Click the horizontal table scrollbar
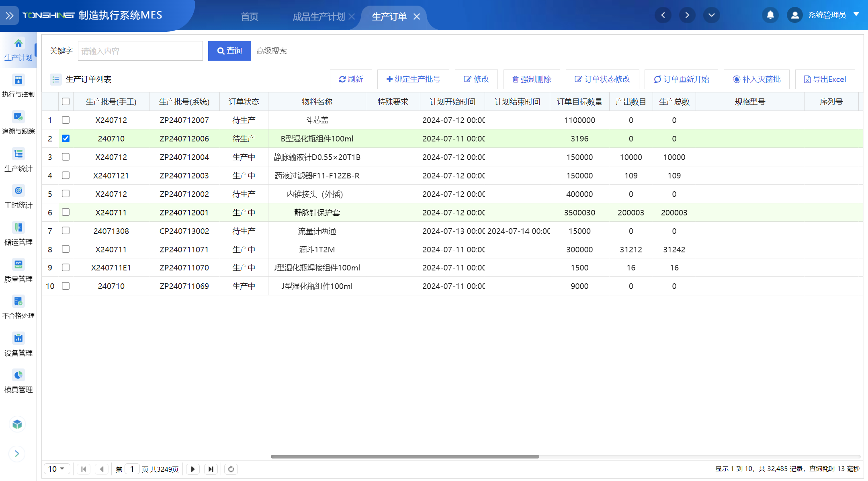 (405, 456)
